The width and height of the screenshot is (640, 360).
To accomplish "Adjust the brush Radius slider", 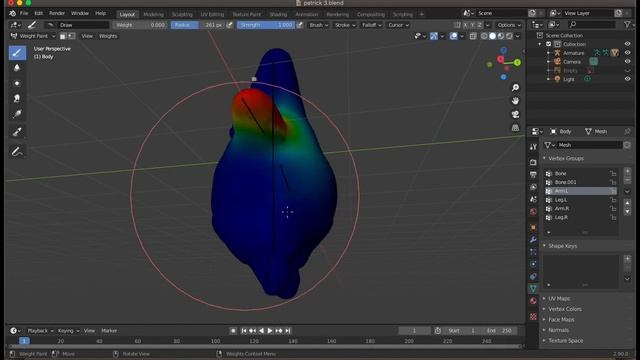I will click(x=198, y=25).
